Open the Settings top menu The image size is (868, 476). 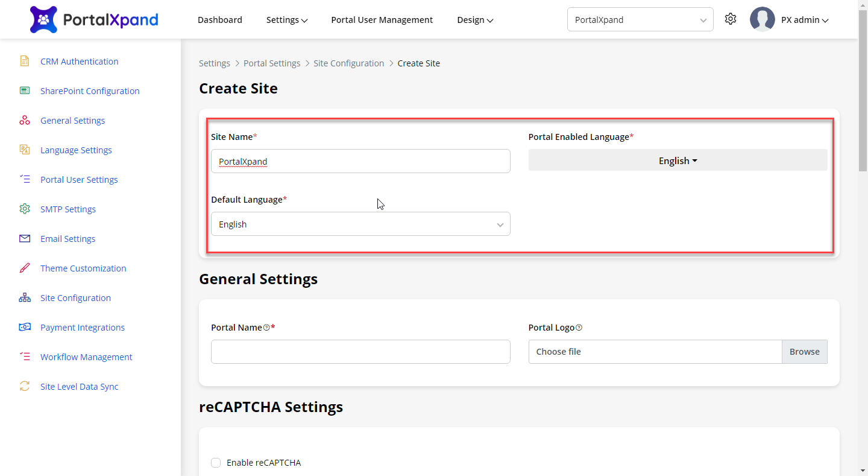[287, 20]
